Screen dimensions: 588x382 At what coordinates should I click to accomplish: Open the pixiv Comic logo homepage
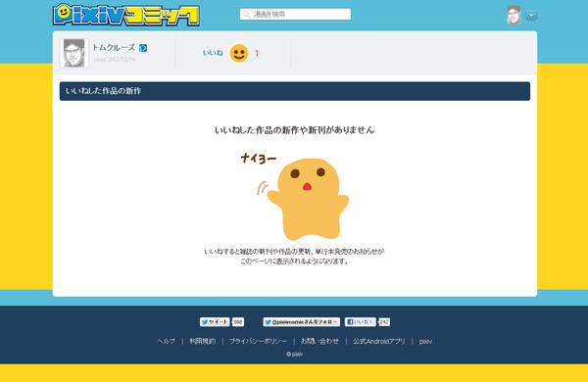click(126, 15)
